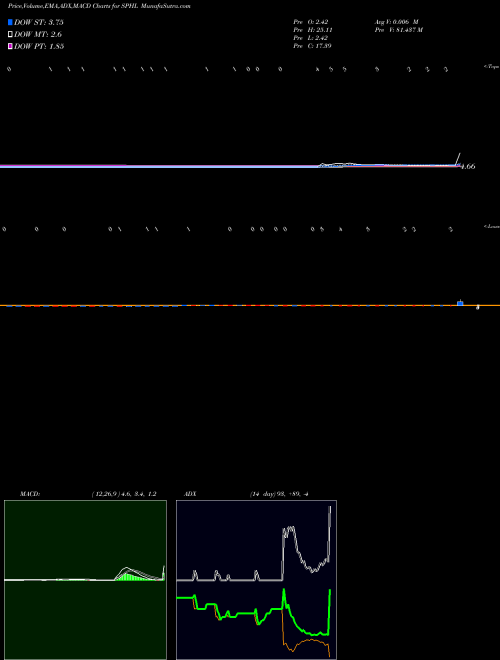Screen dimensions: 500x660
Task: Click the 4.66 price label
Action: (x=468, y=166)
